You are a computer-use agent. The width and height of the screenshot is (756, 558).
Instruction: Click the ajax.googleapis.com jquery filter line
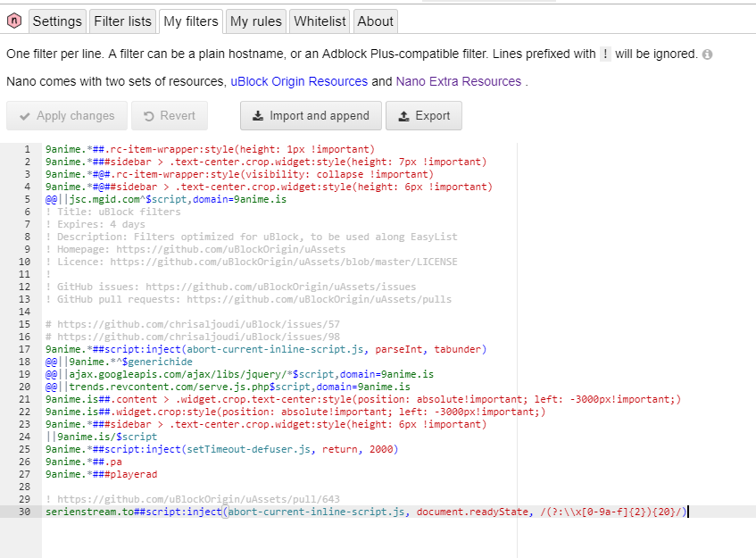point(239,374)
